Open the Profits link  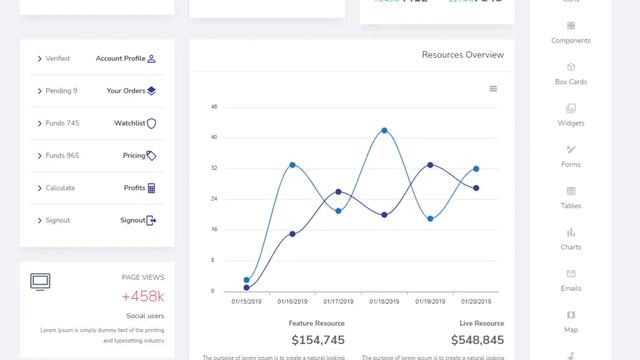point(134,188)
